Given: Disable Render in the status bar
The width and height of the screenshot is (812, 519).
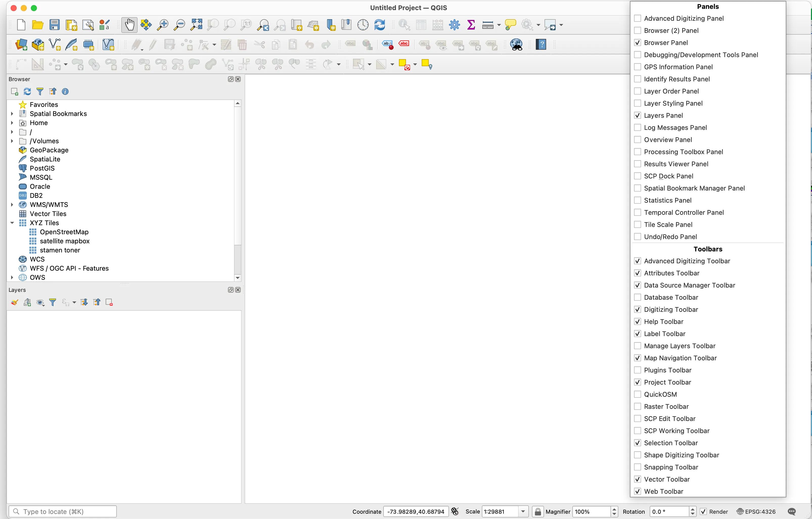Looking at the screenshot, I should pyautogui.click(x=703, y=511).
